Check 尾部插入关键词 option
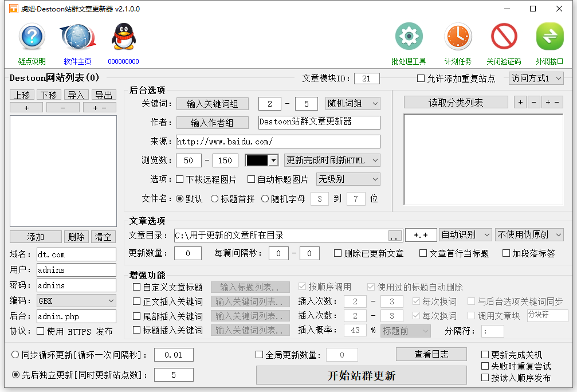The image size is (577, 392). (136, 316)
